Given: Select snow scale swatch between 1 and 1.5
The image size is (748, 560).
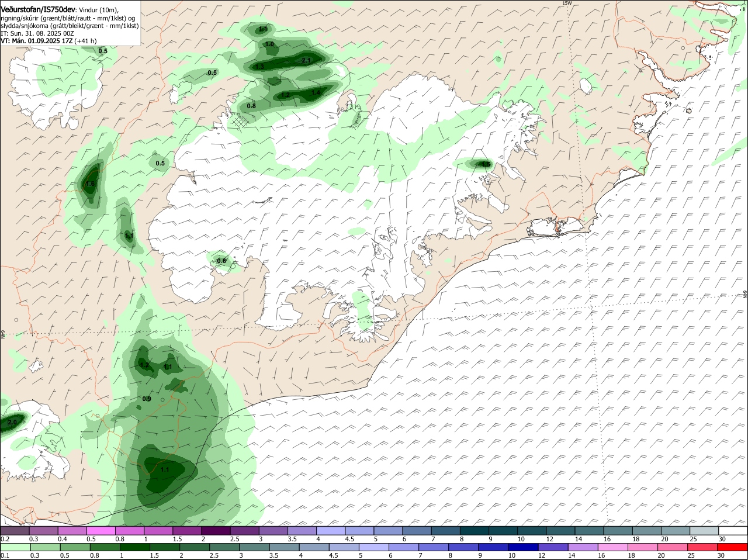Looking at the screenshot, I should [158, 531].
